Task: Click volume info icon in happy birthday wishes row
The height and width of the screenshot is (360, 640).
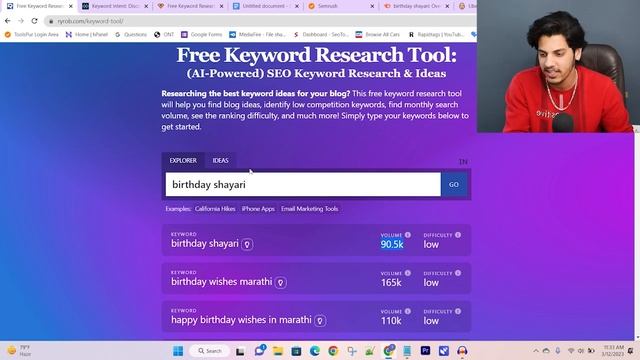Action: (x=408, y=311)
